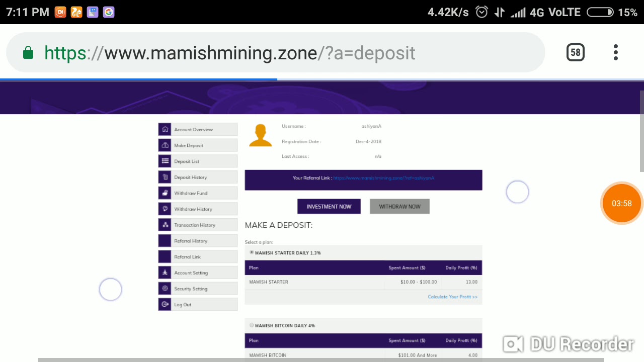Tap the Google app notification icon
Image resolution: width=644 pixels, height=362 pixels.
point(109,12)
